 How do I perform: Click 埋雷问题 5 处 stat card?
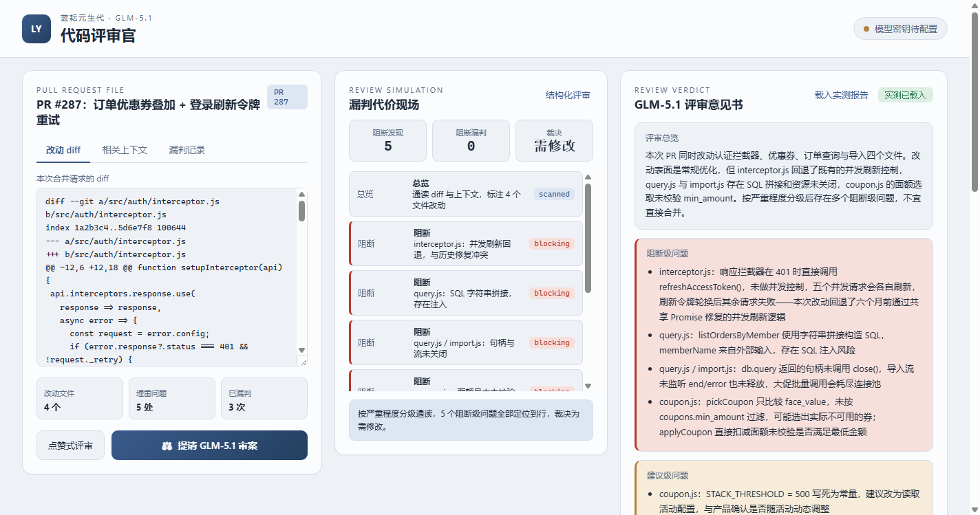tap(172, 399)
